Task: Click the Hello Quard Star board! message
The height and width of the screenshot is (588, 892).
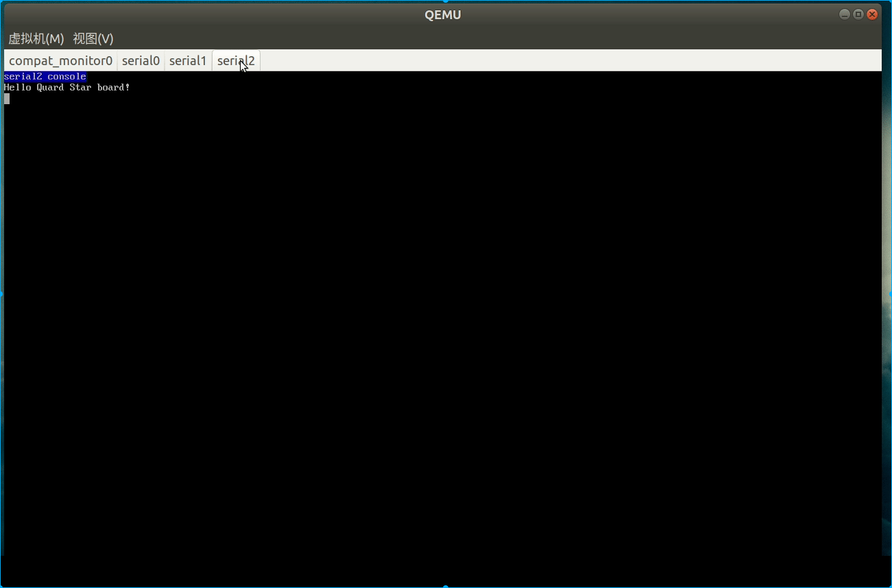Action: [x=67, y=87]
